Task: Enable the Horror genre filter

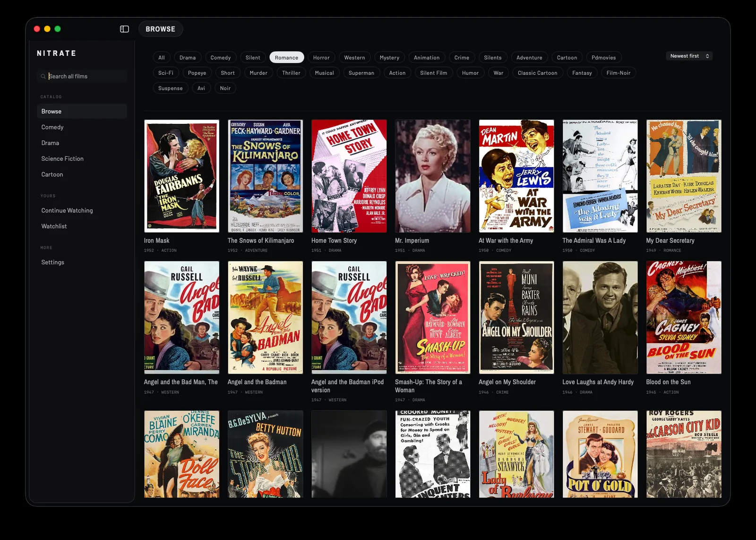Action: pyautogui.click(x=321, y=58)
